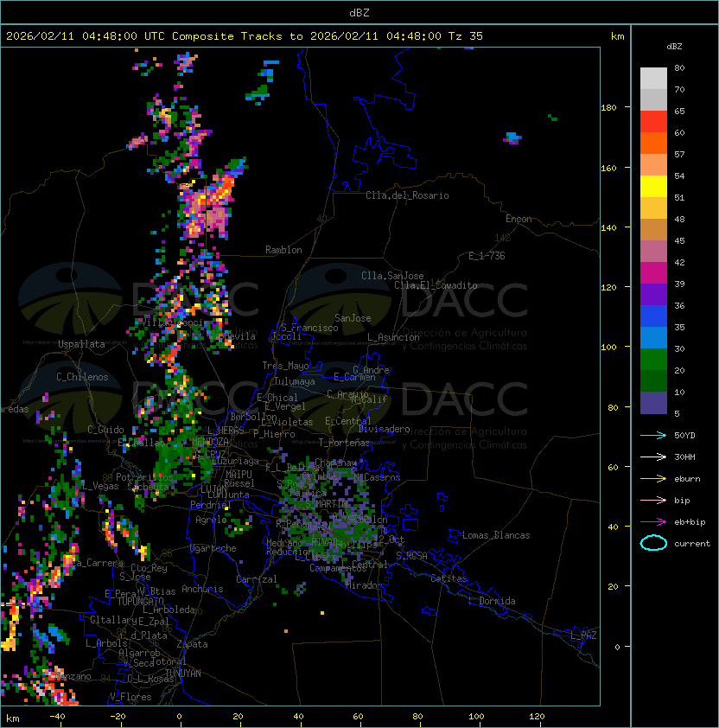Click the 'E_1-736' map label
The image size is (719, 728).
(487, 256)
